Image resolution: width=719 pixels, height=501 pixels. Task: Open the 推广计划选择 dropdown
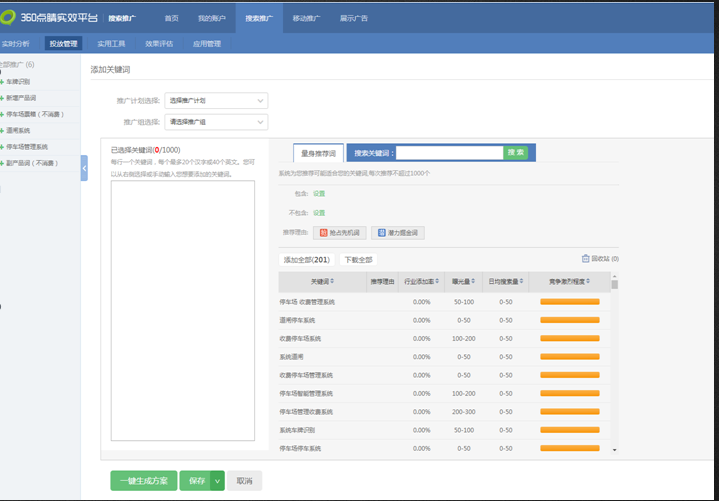216,101
